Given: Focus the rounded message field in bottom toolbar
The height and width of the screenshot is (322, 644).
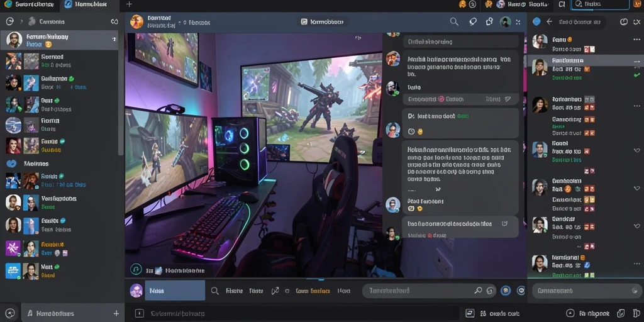Looking at the screenshot, I should (428, 291).
